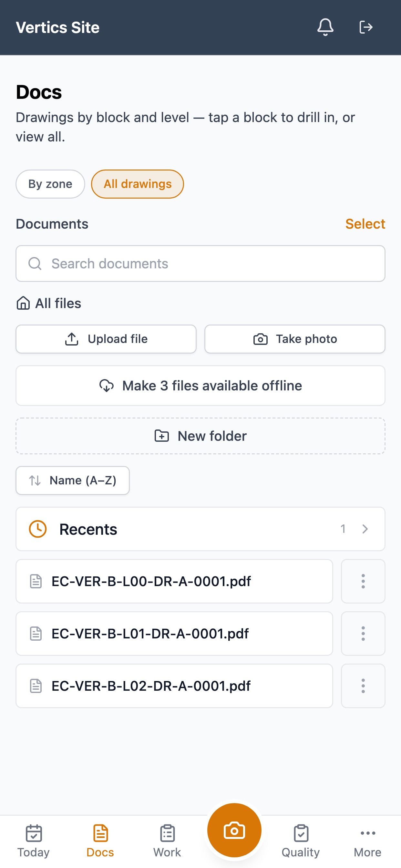Screen dimensions: 401x868
Task: Go to the Quality tab
Action: [301, 842]
